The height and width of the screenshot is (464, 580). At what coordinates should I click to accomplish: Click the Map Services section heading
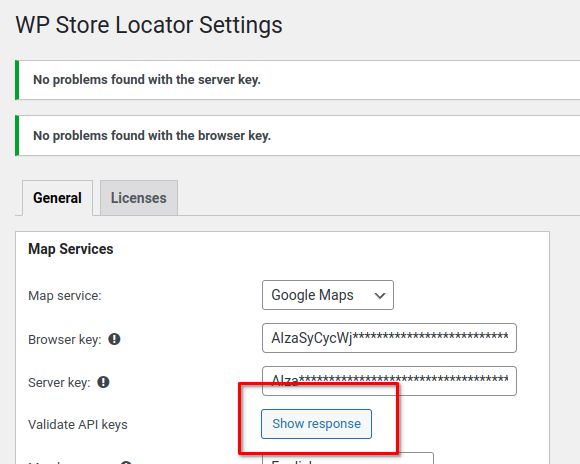[x=71, y=249]
